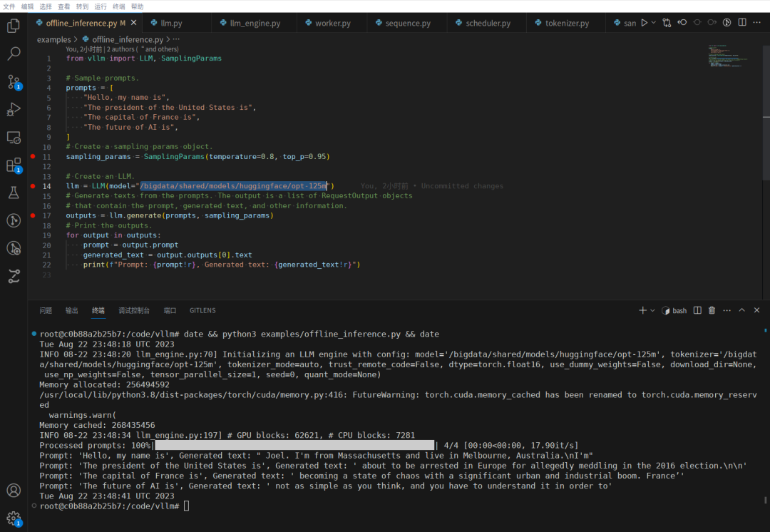
Task: Switch to Output panel tab (输出)
Action: point(72,310)
